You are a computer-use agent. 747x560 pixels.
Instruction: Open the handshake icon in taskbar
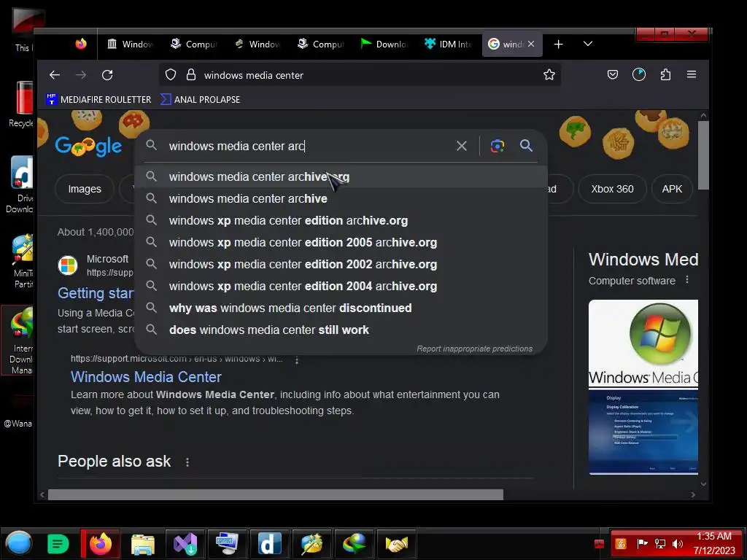coord(396,544)
